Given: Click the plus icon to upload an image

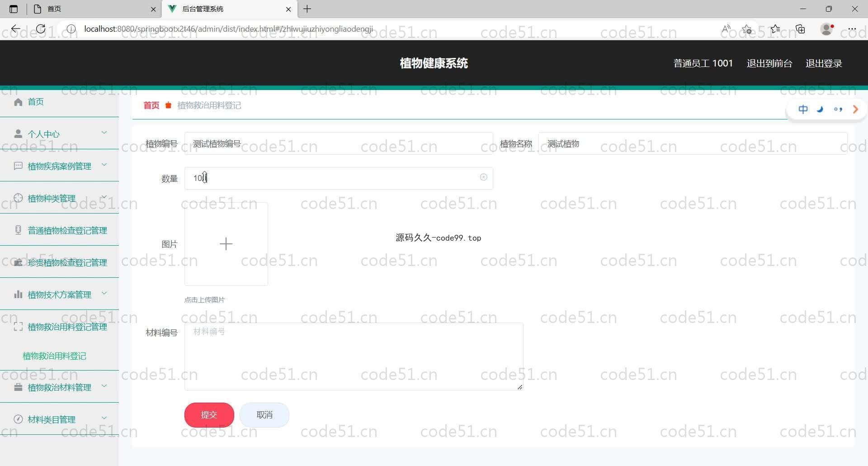Looking at the screenshot, I should coord(226,244).
